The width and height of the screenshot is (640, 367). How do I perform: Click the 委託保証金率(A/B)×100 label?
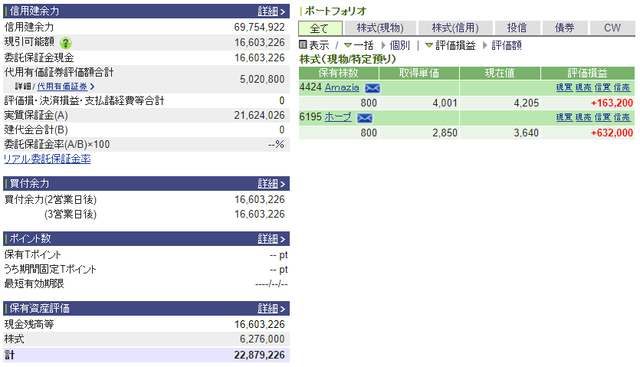pyautogui.click(x=57, y=145)
